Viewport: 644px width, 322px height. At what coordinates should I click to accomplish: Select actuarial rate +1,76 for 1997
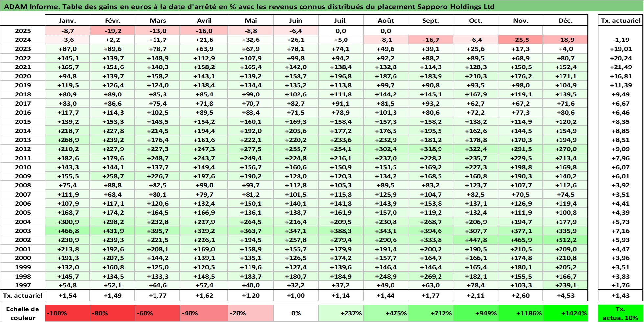(x=621, y=285)
